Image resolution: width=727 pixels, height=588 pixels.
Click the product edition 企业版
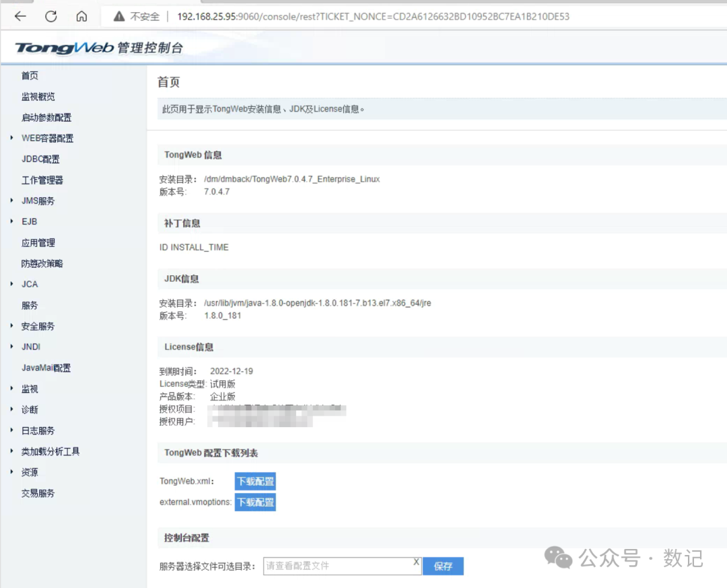coord(223,397)
